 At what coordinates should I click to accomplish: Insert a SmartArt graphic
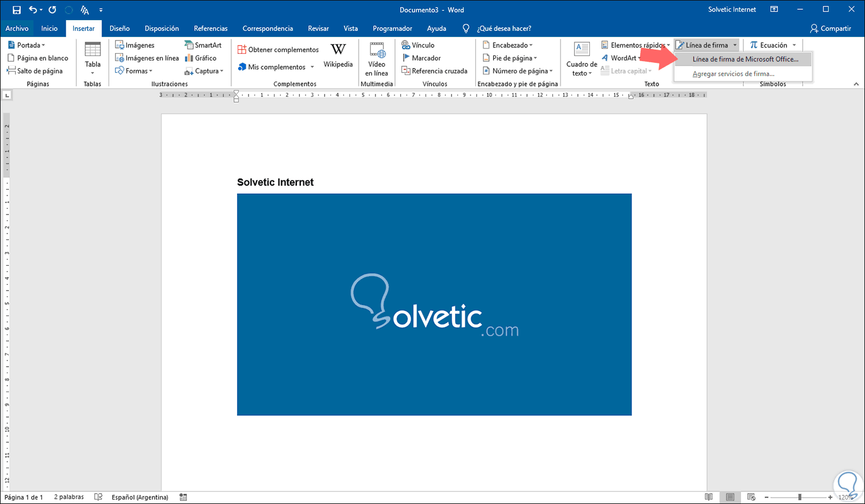click(x=203, y=45)
